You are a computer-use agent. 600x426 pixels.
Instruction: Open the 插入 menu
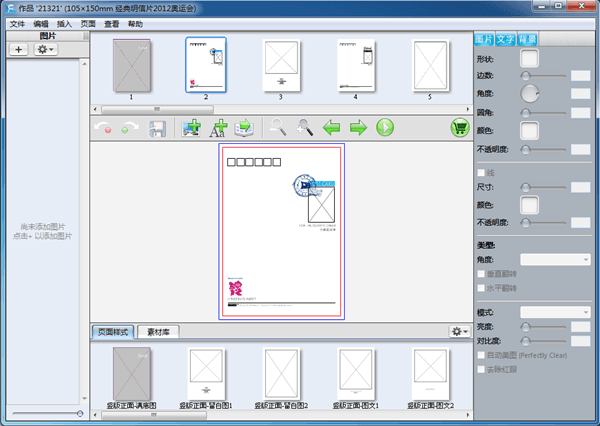[x=65, y=23]
